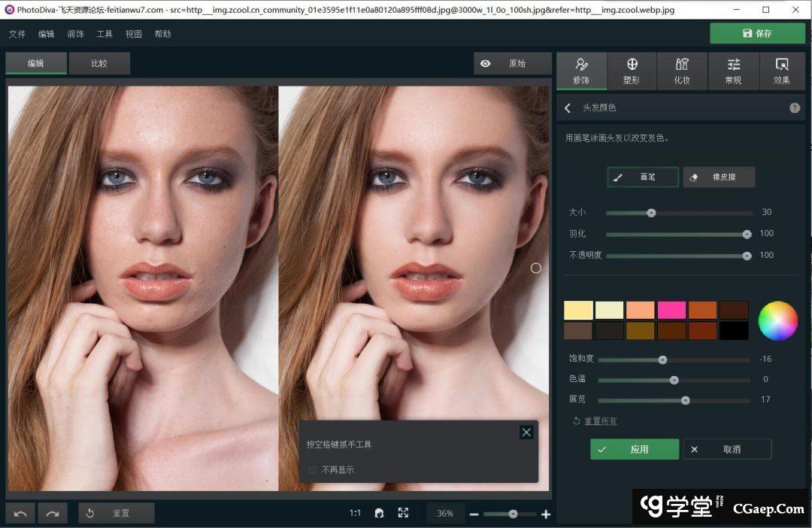The height and width of the screenshot is (528, 812).
Task: Click the undo arrow icon
Action: click(20, 514)
